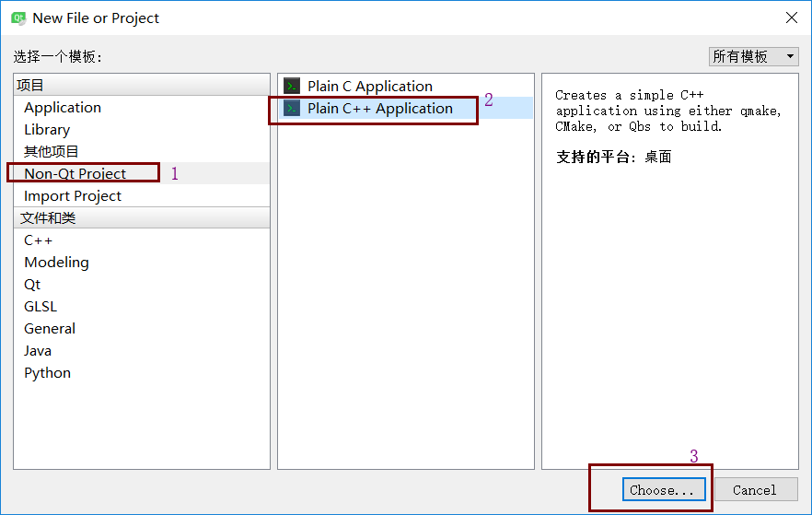Click the Qt Creator logo in title bar
Screen dimensions: 812x515
click(18, 18)
